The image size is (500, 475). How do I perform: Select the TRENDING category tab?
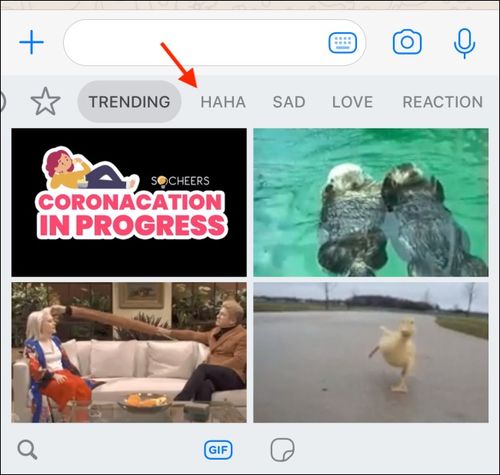(129, 102)
